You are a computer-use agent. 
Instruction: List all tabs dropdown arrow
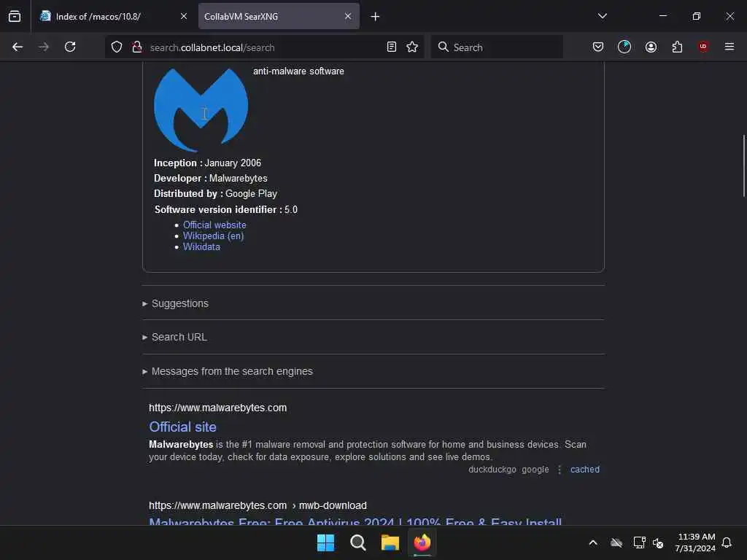pyautogui.click(x=603, y=16)
